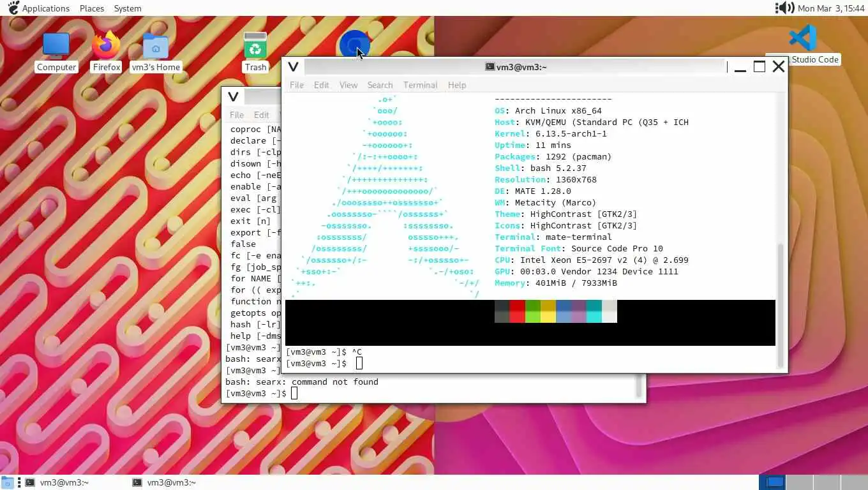Viewport: 868px width, 490px height.
Task: Click the bright cyan color block
Action: coord(594,317)
